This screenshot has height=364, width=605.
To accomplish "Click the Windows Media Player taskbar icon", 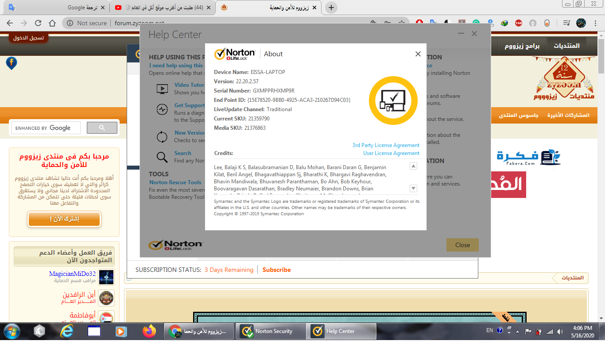I will click(120, 331).
